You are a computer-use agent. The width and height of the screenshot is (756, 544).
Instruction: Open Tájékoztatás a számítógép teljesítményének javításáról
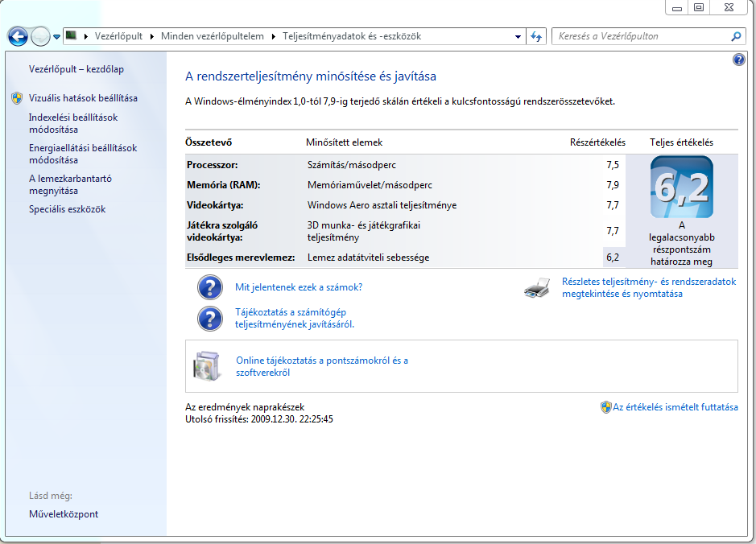[295, 318]
